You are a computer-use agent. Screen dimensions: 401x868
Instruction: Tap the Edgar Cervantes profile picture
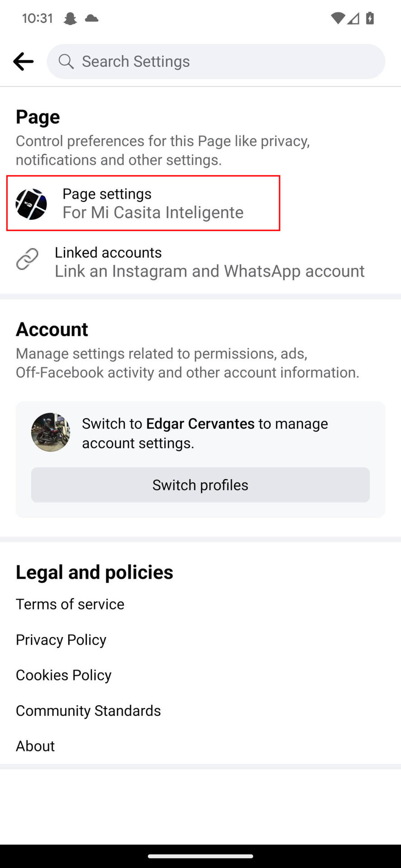click(x=51, y=432)
